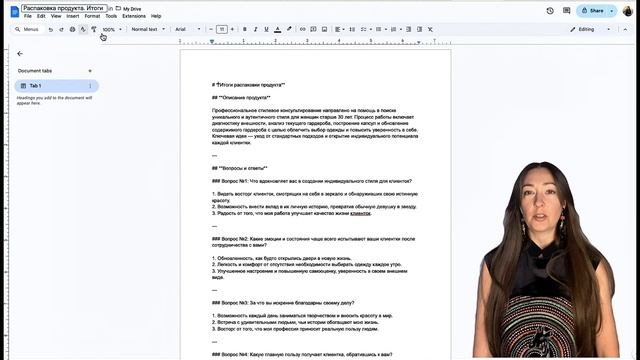Viewport: 640px width, 360px height.
Task: Open the Extensions menu
Action: tap(134, 16)
